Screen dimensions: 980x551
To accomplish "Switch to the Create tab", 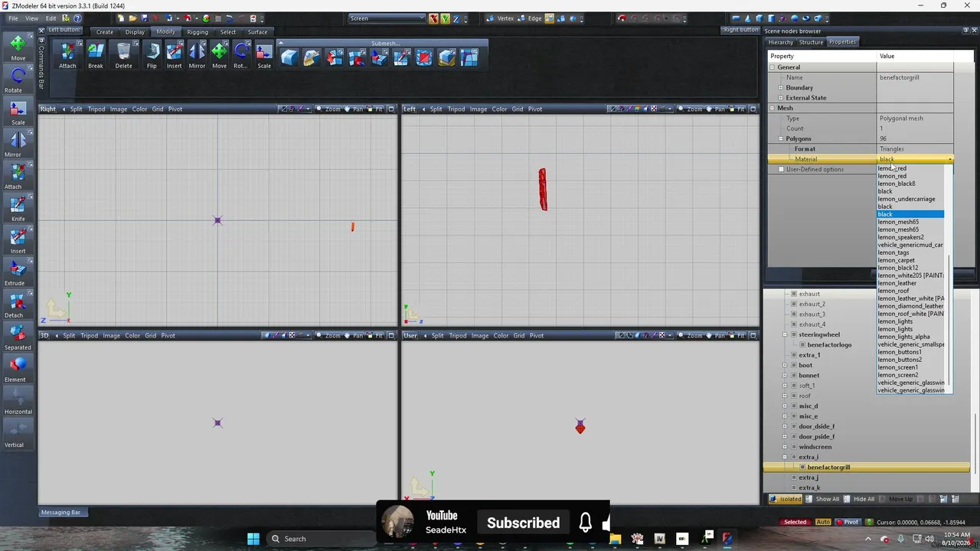I will click(105, 32).
